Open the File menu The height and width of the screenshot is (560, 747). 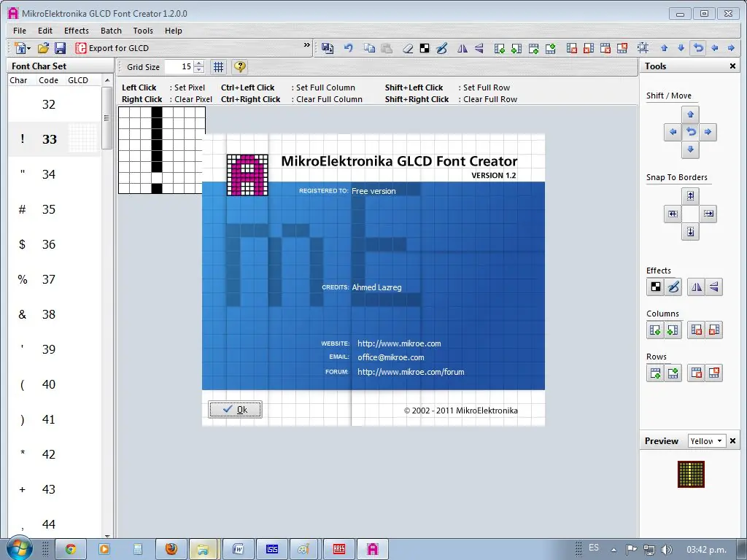pyautogui.click(x=20, y=31)
